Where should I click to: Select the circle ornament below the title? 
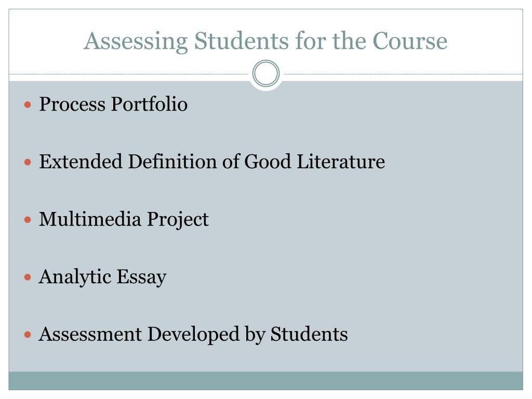(x=266, y=73)
